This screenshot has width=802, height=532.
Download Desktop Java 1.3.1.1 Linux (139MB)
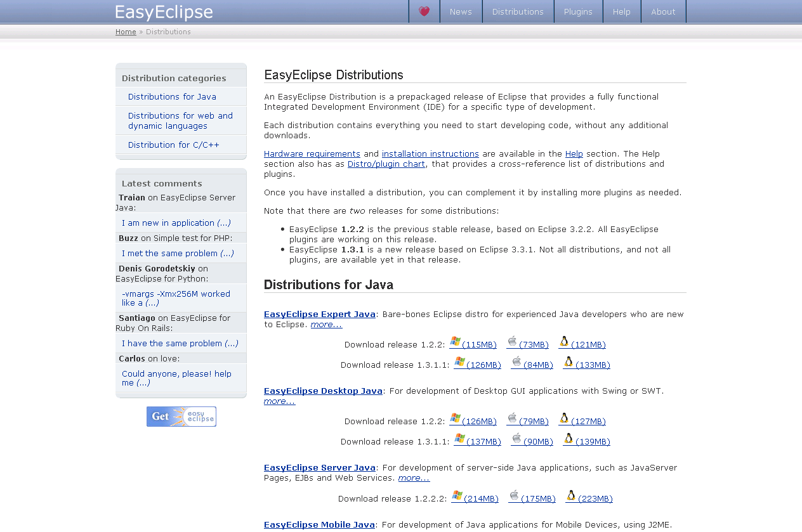point(593,442)
